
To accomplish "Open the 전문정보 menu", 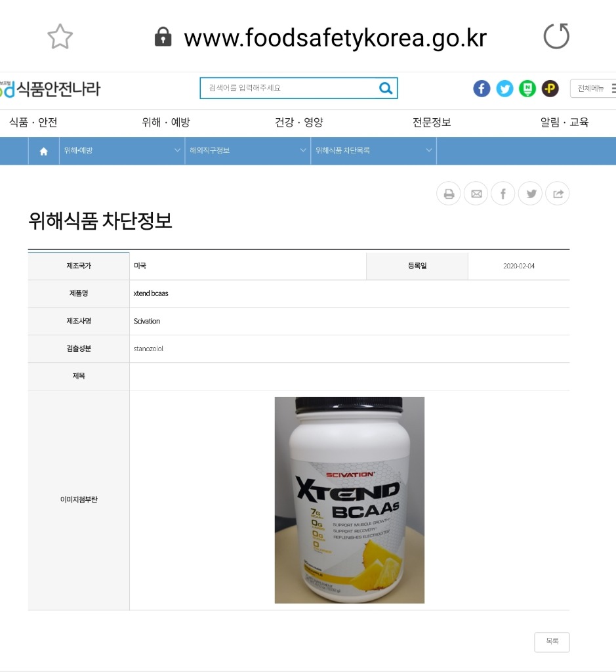I will [x=432, y=123].
